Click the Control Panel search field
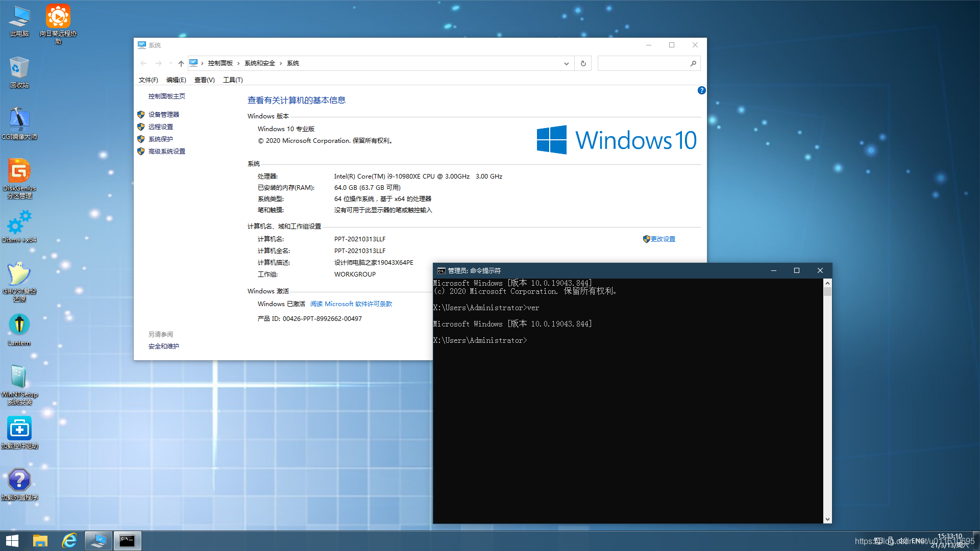980x551 pixels. point(643,64)
